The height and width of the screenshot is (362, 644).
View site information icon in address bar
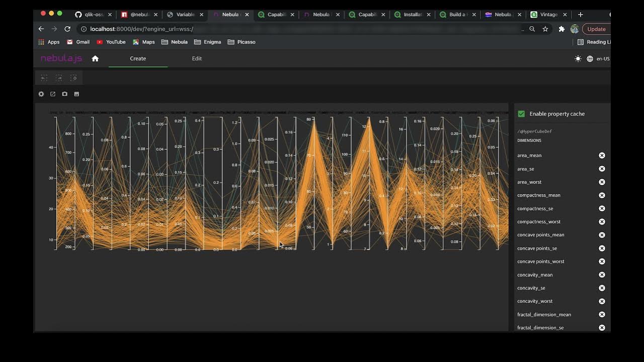[84, 29]
